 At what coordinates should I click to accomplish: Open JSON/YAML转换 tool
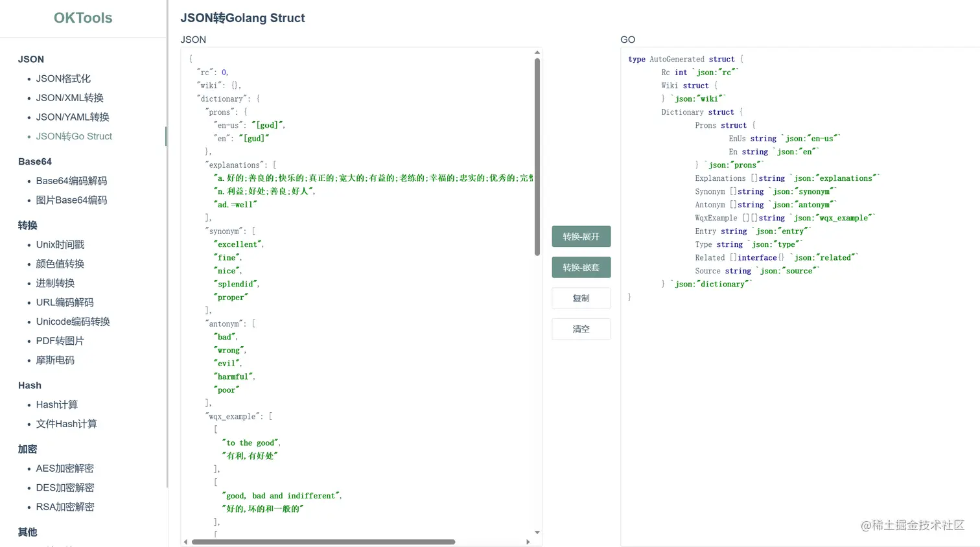[x=73, y=117]
